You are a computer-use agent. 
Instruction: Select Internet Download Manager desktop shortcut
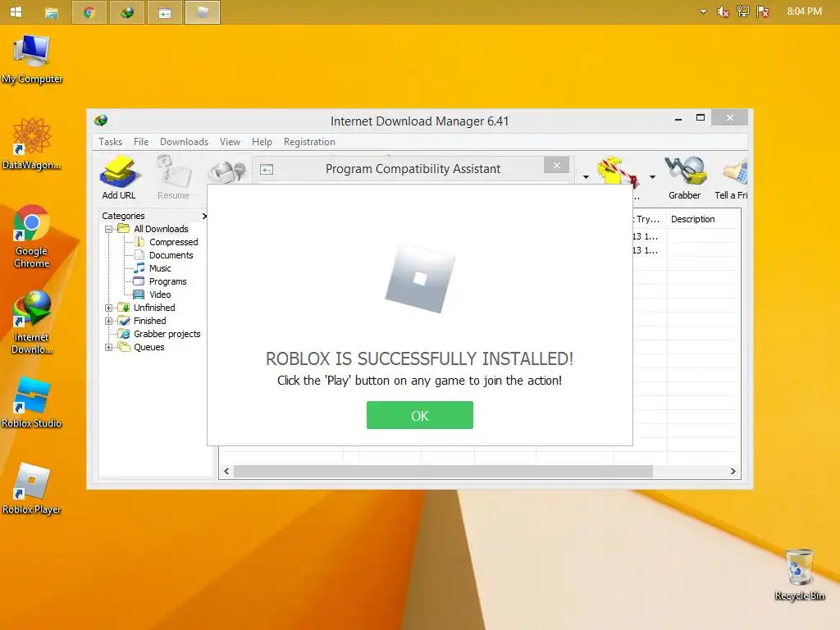coord(32,322)
